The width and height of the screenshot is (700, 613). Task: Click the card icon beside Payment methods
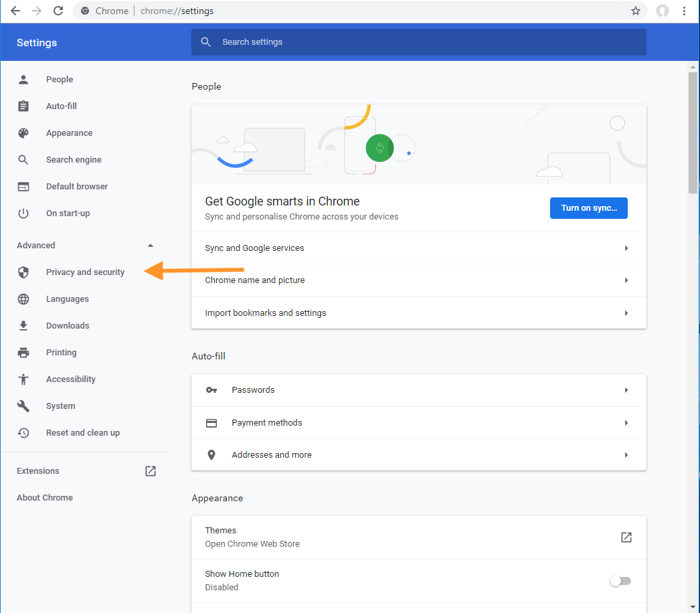pos(211,423)
